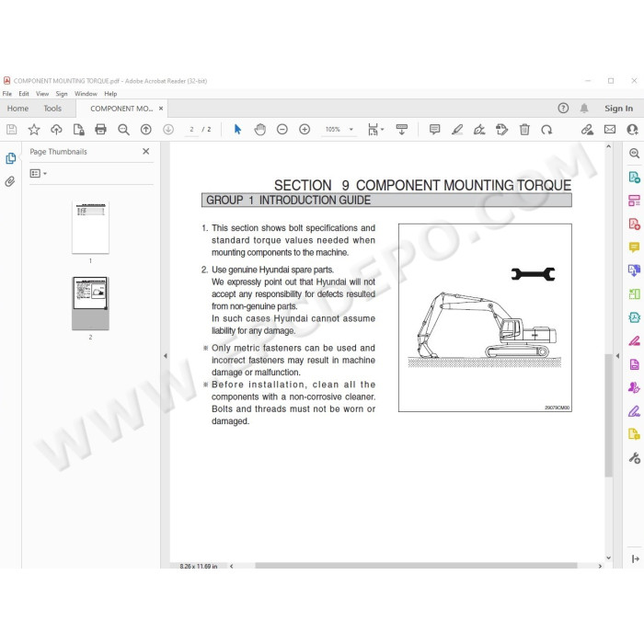Open the Attachments paperclip panel
Image resolution: width=644 pixels, height=644 pixels.
coord(10,181)
